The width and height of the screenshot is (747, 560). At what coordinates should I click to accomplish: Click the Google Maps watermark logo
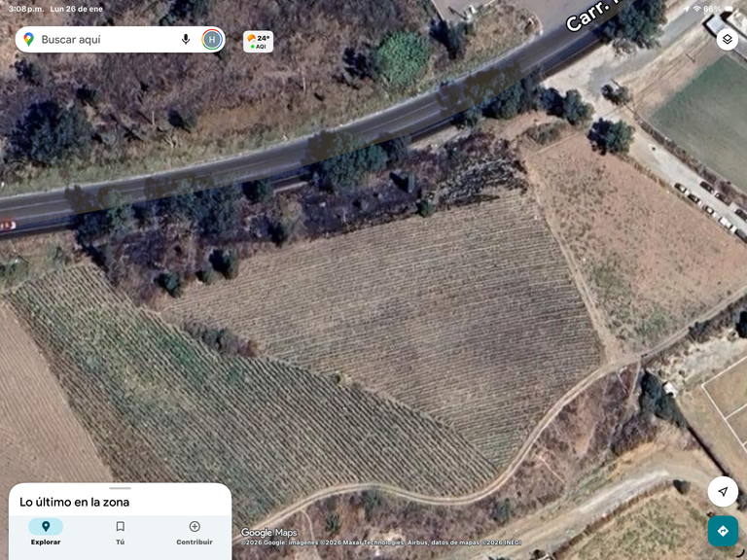(x=269, y=533)
